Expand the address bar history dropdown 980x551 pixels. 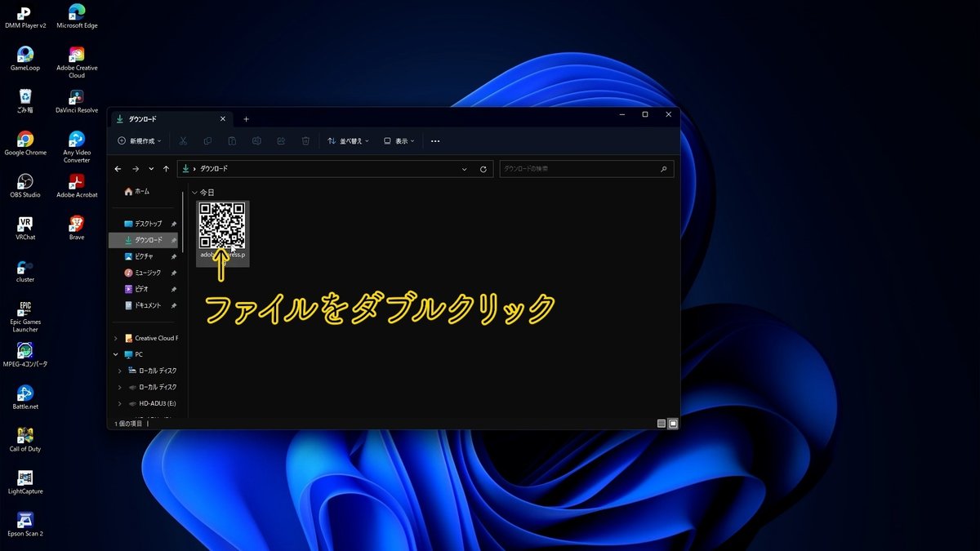pyautogui.click(x=465, y=169)
